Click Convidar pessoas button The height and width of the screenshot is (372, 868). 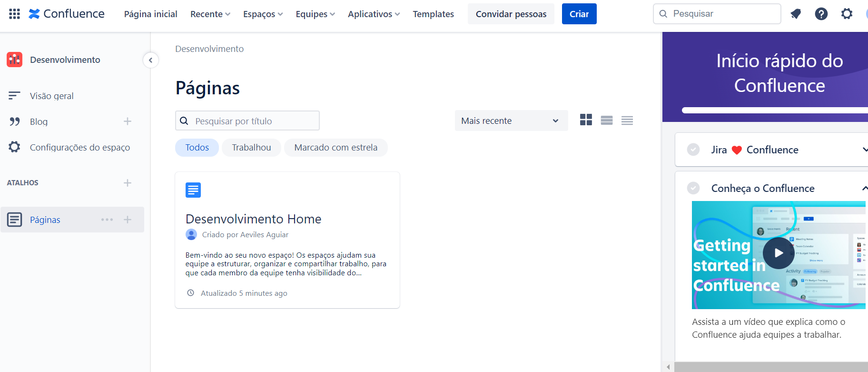tap(511, 14)
